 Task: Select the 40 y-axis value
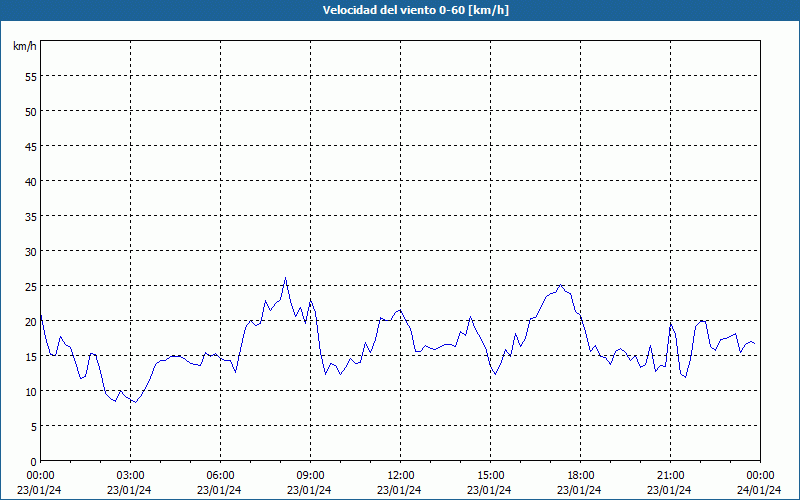pos(31,181)
